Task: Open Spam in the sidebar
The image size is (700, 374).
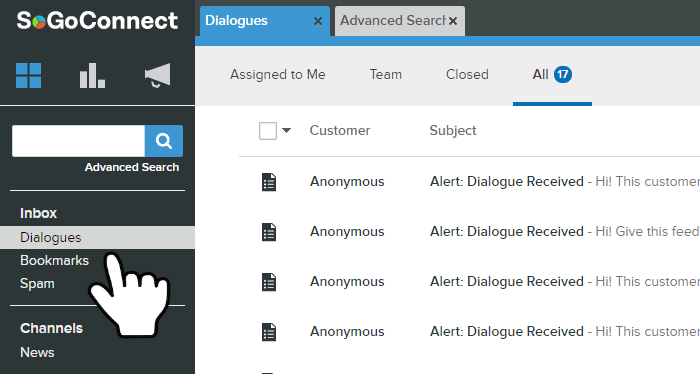Action: (37, 284)
